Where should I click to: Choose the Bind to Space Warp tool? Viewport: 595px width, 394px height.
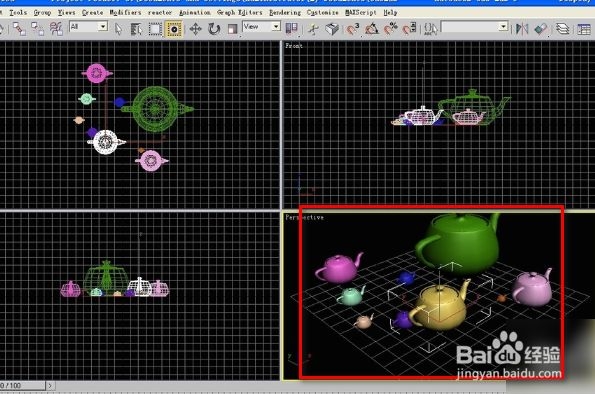pyautogui.click(x=56, y=28)
